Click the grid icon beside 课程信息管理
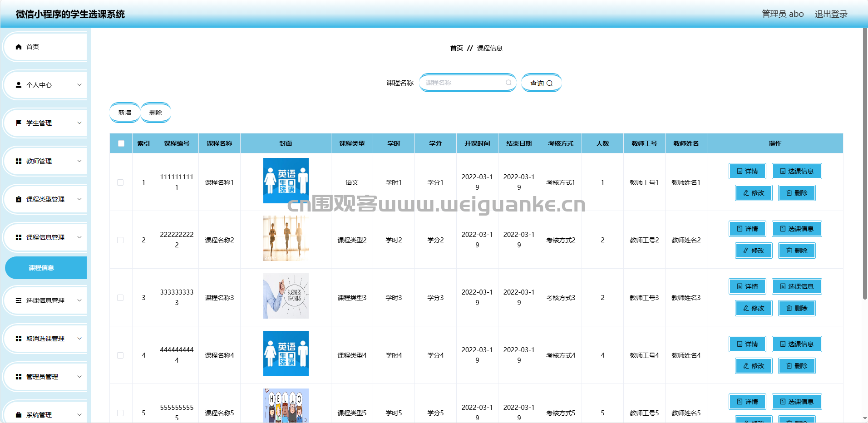 (x=19, y=237)
